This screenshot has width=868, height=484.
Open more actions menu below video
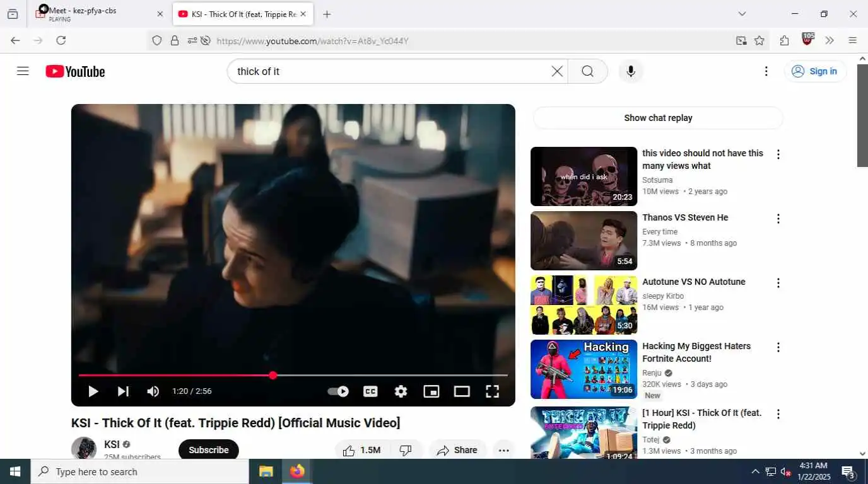pos(503,450)
